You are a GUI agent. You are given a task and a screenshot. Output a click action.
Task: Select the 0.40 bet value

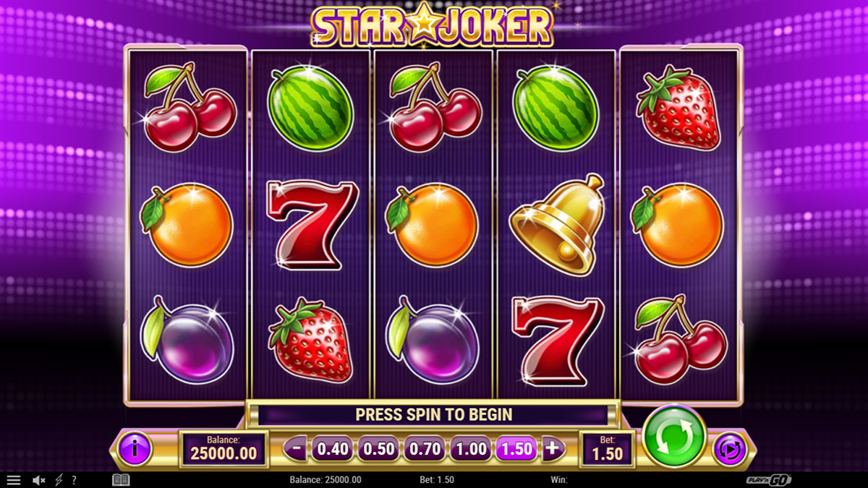coord(333,449)
